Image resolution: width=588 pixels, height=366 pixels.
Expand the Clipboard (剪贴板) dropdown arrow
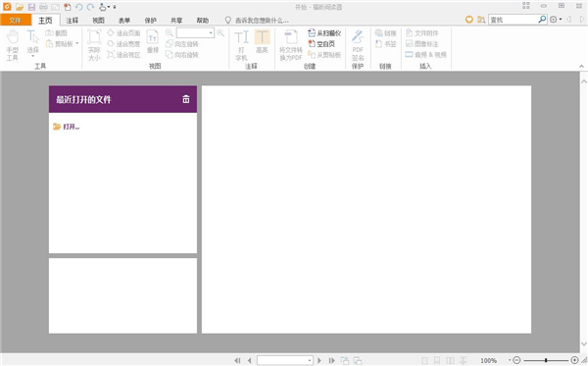click(x=77, y=43)
